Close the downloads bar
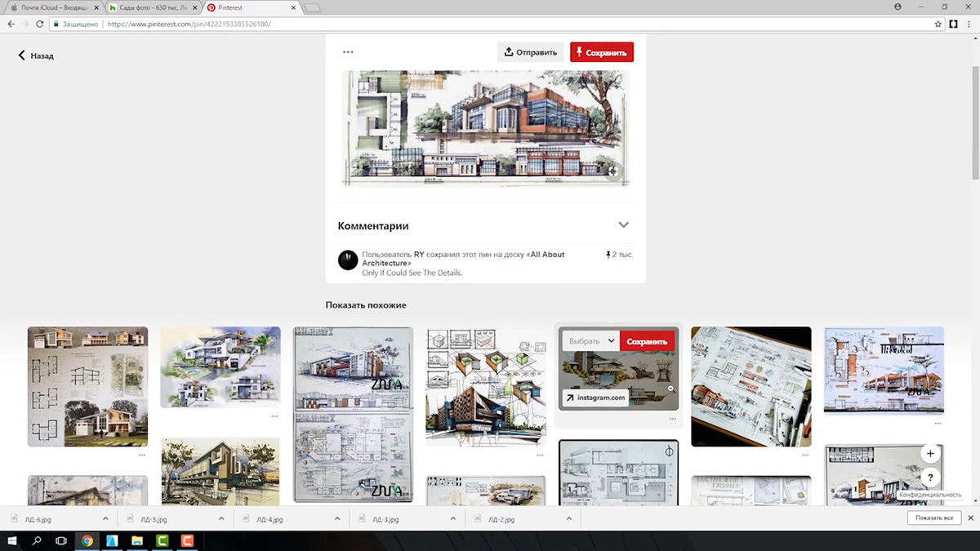980x551 pixels. click(971, 518)
